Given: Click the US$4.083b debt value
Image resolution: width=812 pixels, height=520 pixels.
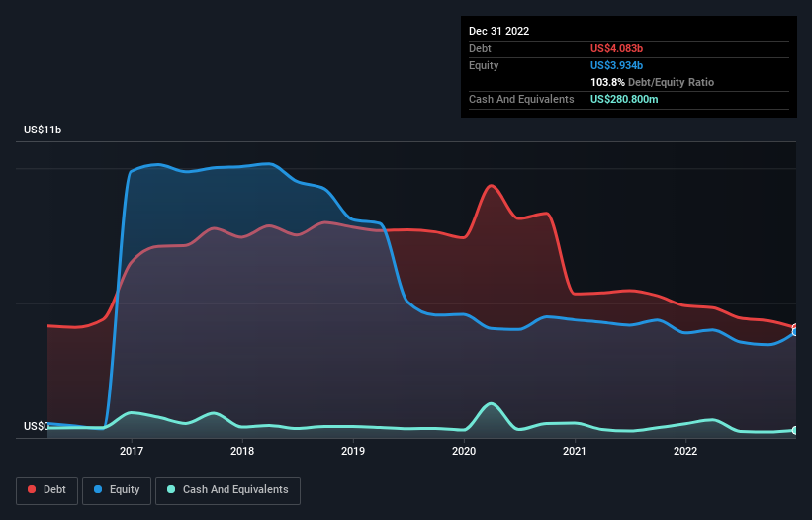Looking at the screenshot, I should pos(617,48).
